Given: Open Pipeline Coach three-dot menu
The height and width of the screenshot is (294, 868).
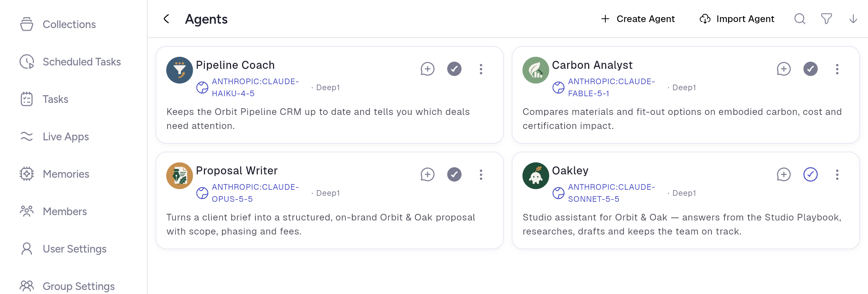Looking at the screenshot, I should [481, 69].
